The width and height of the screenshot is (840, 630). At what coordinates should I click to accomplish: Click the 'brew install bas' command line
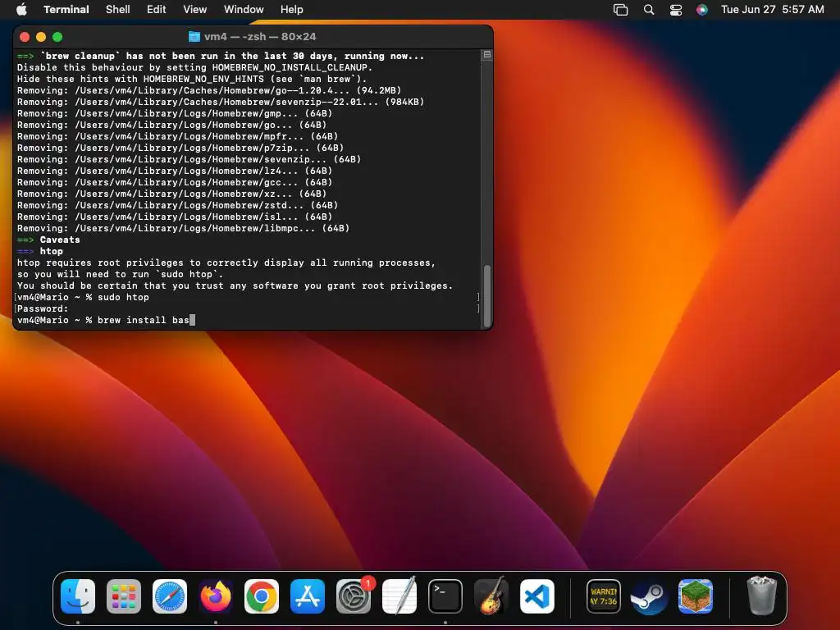click(106, 320)
